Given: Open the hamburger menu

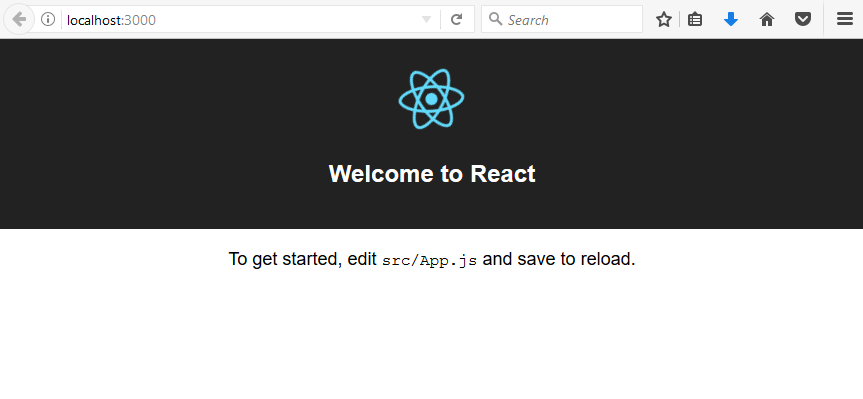Looking at the screenshot, I should pos(845,20).
